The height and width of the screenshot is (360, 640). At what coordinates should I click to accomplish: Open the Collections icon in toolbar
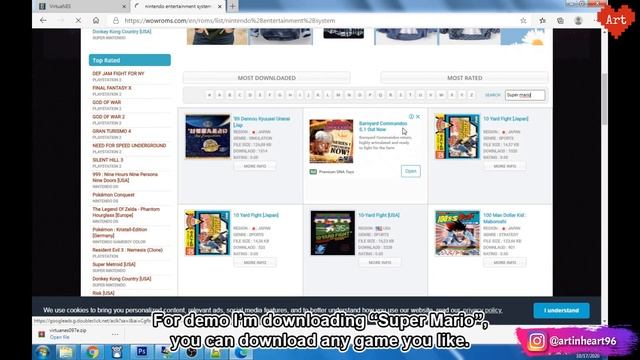point(560,20)
